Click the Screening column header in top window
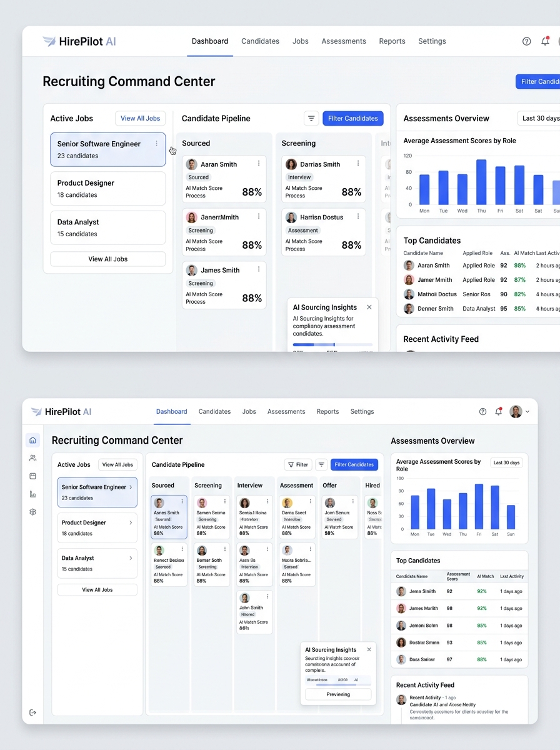The height and width of the screenshot is (750, 560). [x=299, y=143]
